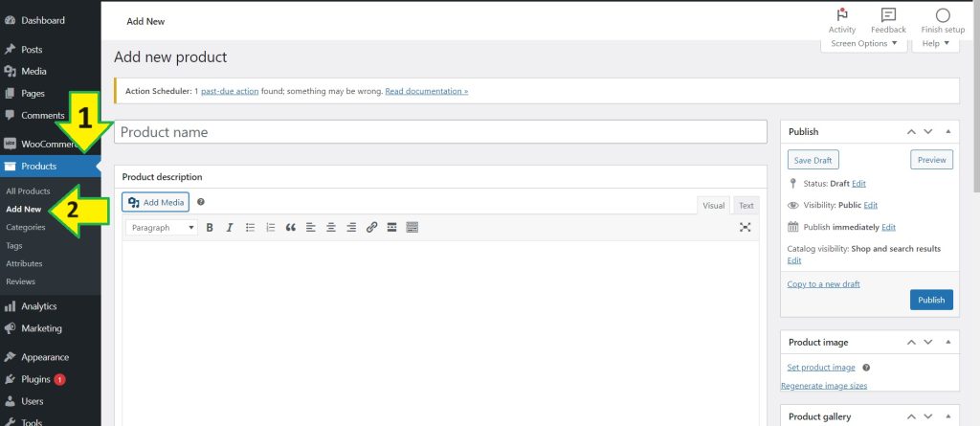The width and height of the screenshot is (980, 426).
Task: Click the help question mark beside Add Media
Action: (201, 202)
